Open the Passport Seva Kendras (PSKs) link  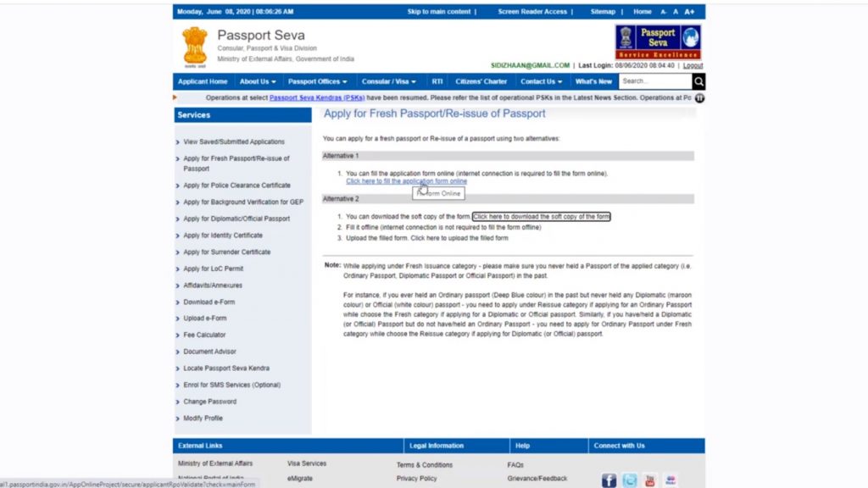click(317, 98)
